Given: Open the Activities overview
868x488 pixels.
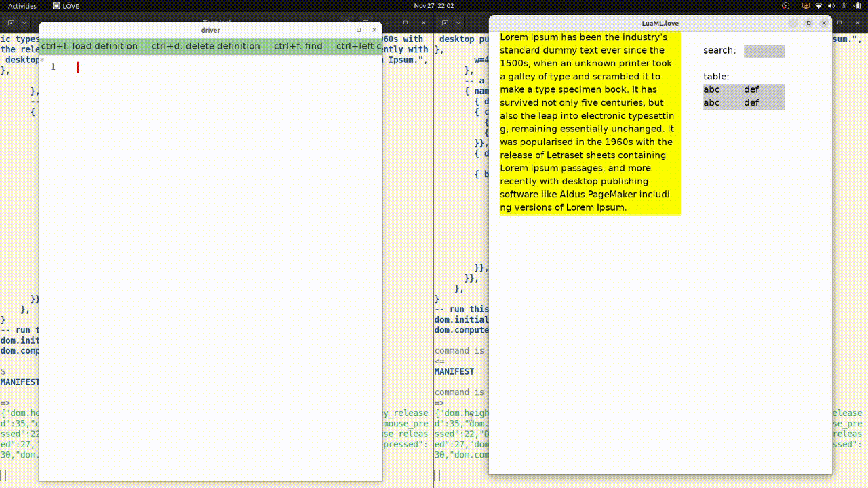Looking at the screenshot, I should coord(22,6).
